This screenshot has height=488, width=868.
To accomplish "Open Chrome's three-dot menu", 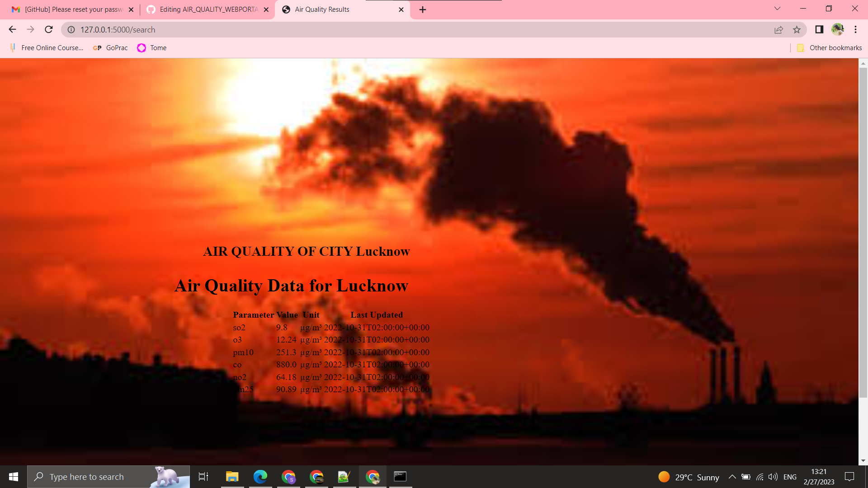I will [x=855, y=29].
